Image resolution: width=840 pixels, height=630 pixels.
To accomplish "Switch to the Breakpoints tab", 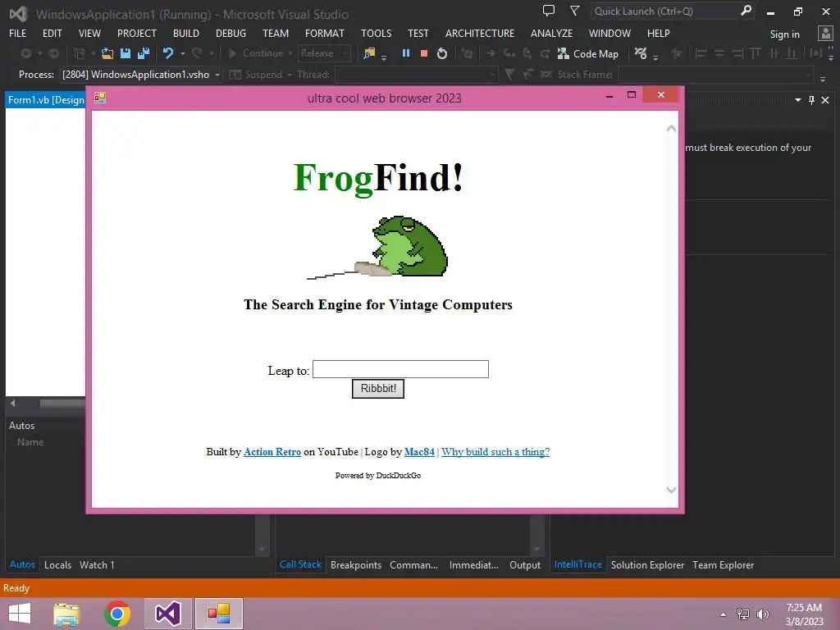I will pos(356,564).
